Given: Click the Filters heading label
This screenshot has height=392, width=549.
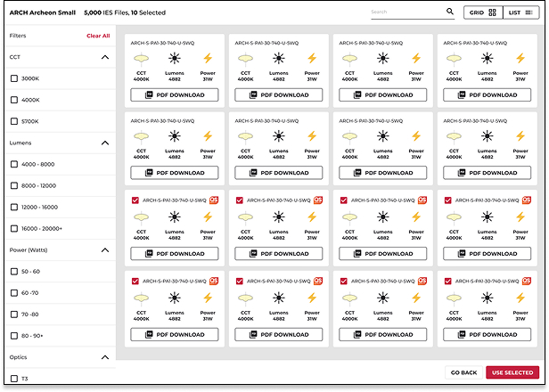Looking at the screenshot, I should [18, 36].
